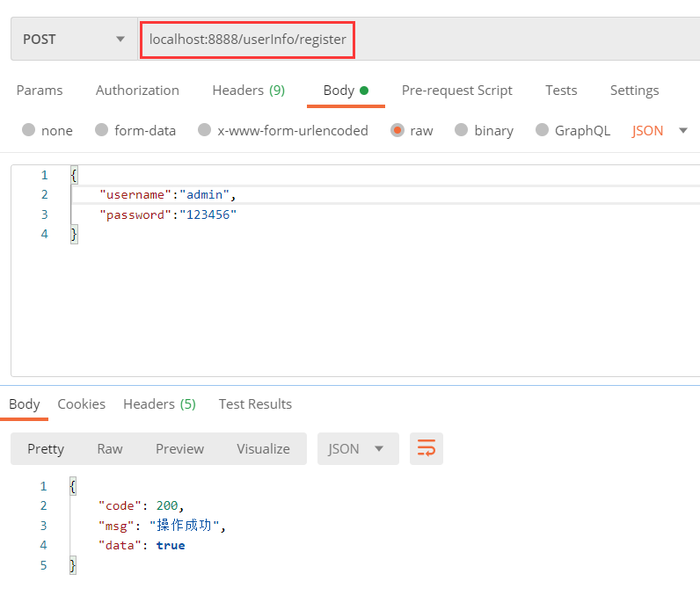The image size is (700, 603).
Task: Open the response JSON format dropdown
Action: (357, 449)
